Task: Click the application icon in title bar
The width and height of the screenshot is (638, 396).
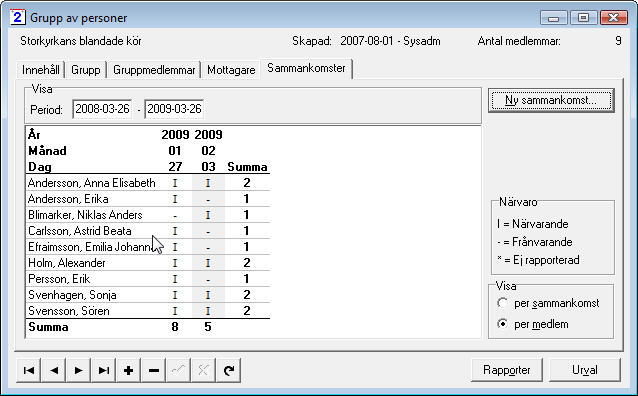Action: (17, 18)
